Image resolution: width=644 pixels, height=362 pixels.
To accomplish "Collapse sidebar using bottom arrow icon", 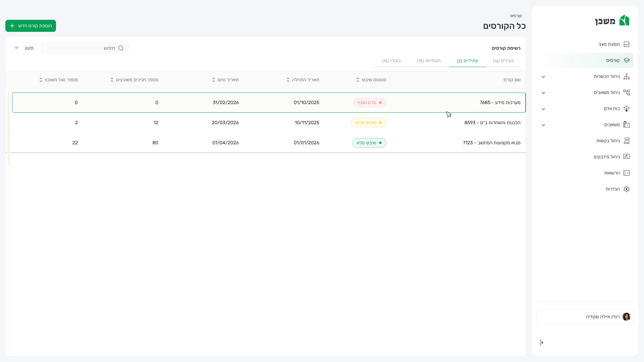I will [x=542, y=343].
